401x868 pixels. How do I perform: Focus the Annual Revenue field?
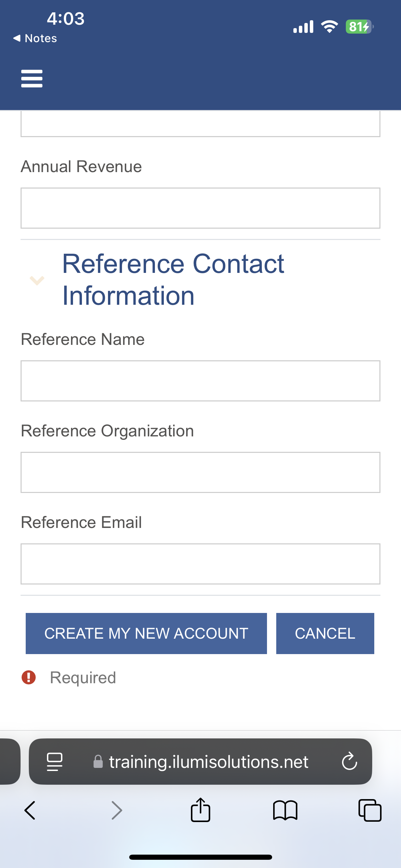[200, 208]
